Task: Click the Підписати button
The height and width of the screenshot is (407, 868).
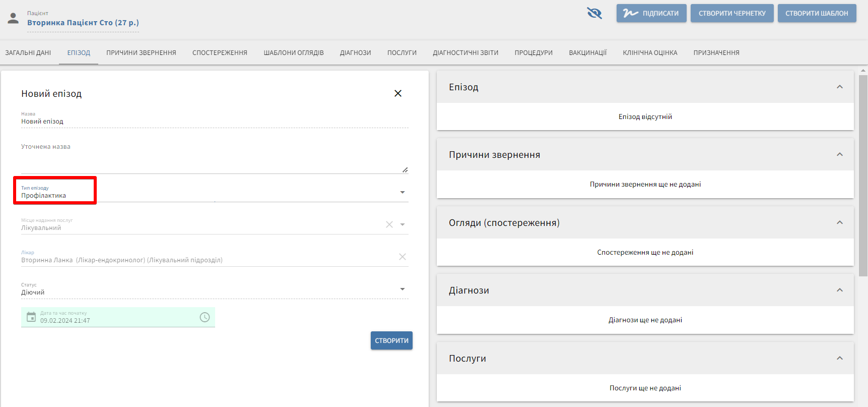Action: [x=651, y=13]
